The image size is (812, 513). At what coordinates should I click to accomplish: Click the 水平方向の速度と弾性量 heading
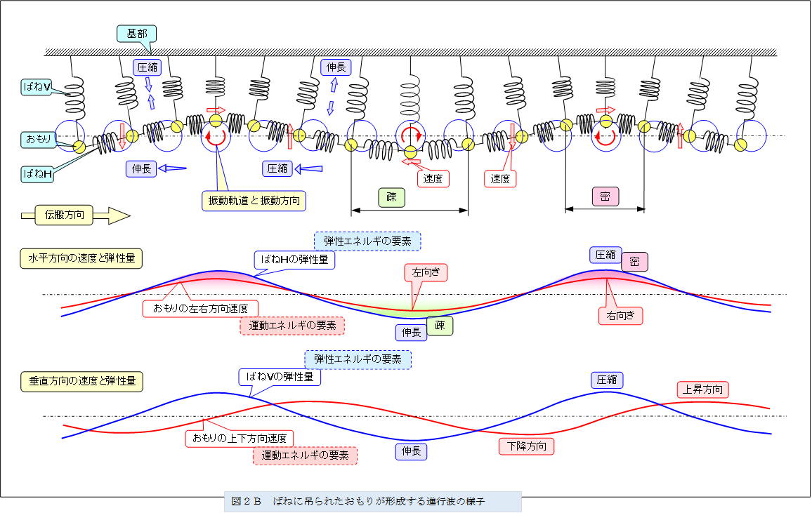click(x=81, y=258)
